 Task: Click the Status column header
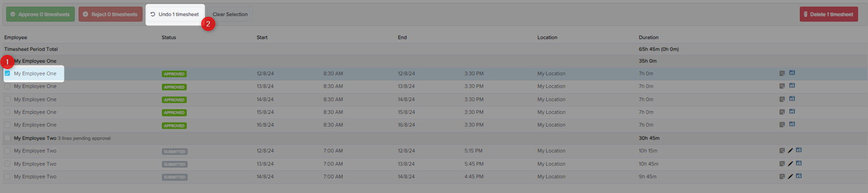168,37
